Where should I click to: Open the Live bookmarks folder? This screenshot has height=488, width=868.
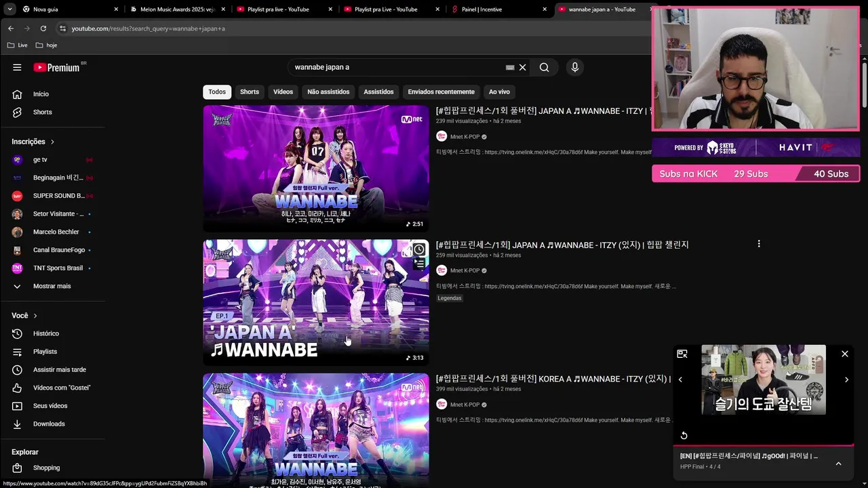pos(18,45)
